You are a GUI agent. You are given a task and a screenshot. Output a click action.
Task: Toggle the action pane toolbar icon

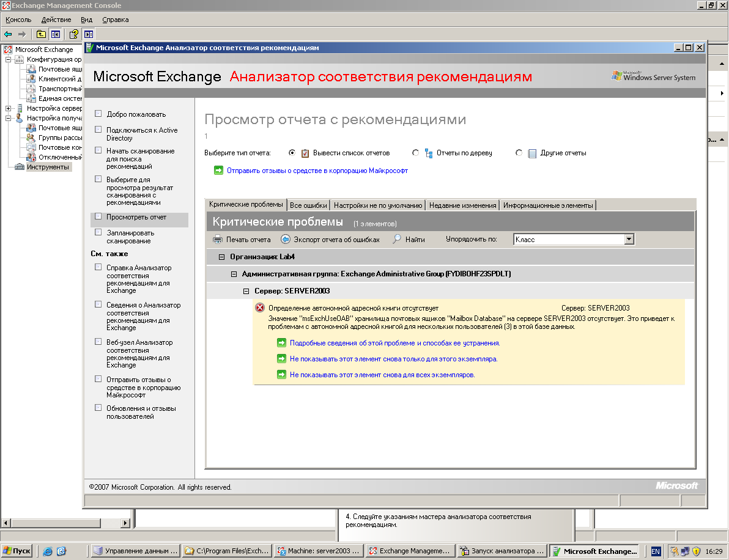(x=88, y=34)
